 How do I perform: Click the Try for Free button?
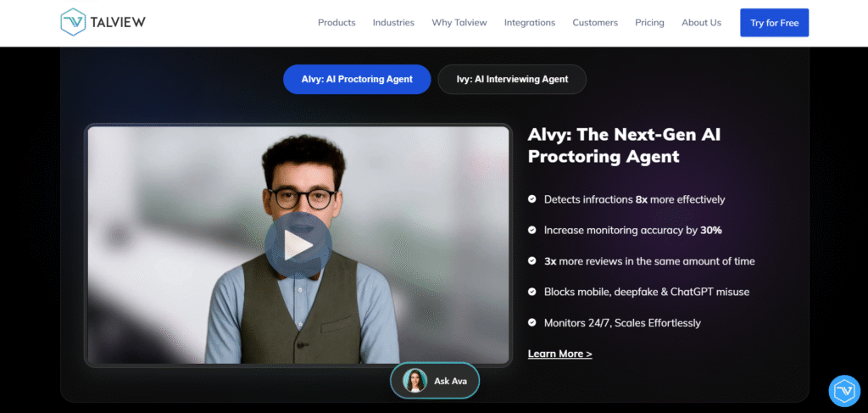coord(775,23)
